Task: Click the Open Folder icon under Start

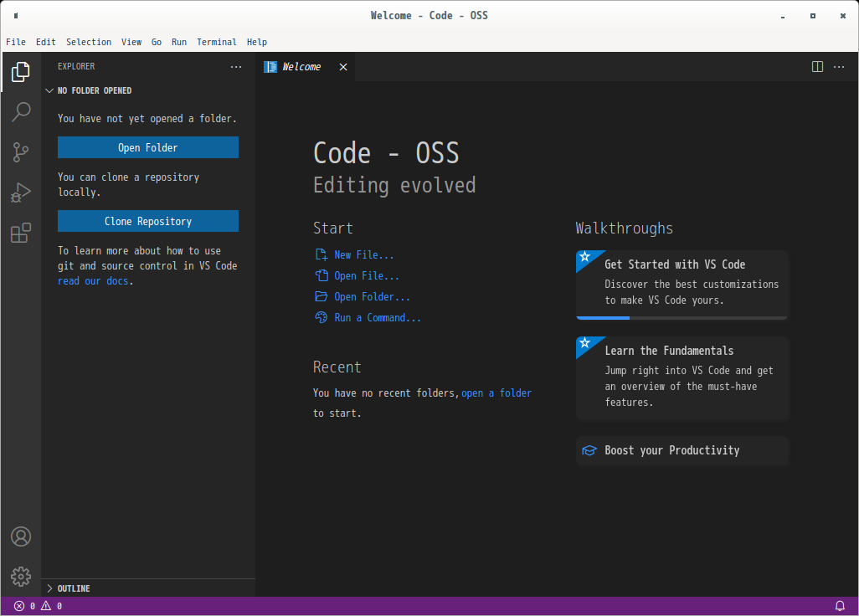Action: click(321, 296)
